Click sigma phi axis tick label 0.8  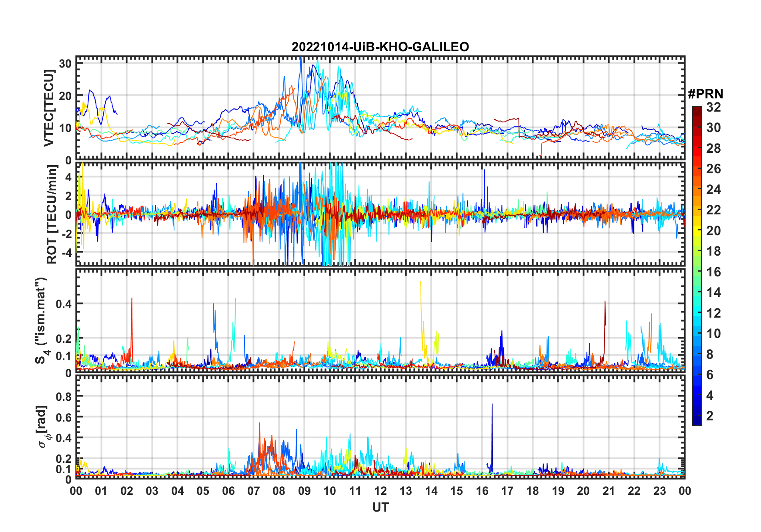[x=64, y=396]
